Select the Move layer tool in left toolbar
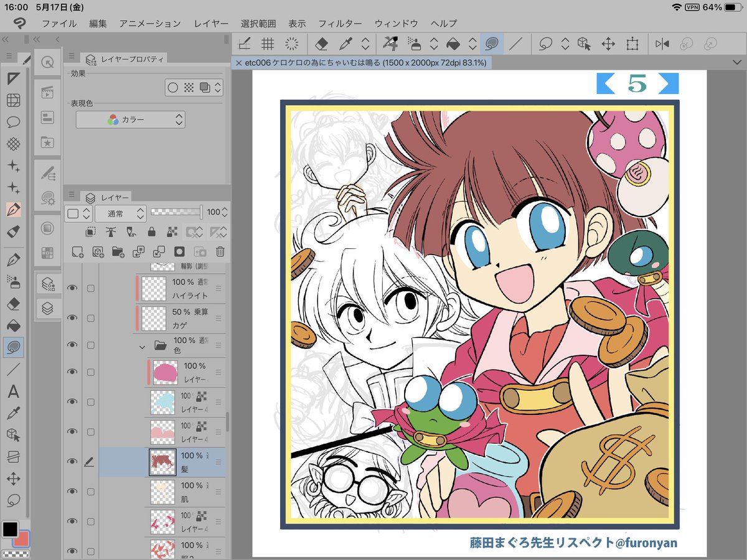This screenshot has height=560, width=747. [13, 478]
